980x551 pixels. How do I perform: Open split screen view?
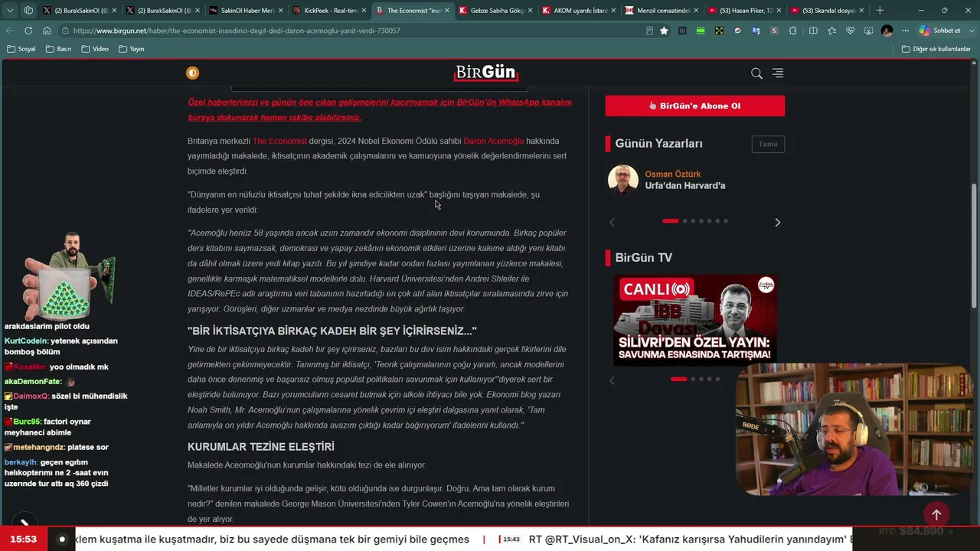coord(813,31)
